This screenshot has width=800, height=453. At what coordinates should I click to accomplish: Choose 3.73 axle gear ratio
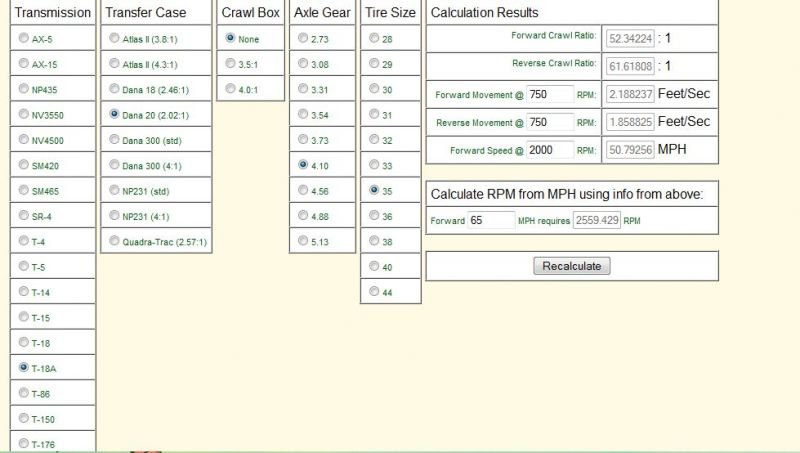[303, 140]
